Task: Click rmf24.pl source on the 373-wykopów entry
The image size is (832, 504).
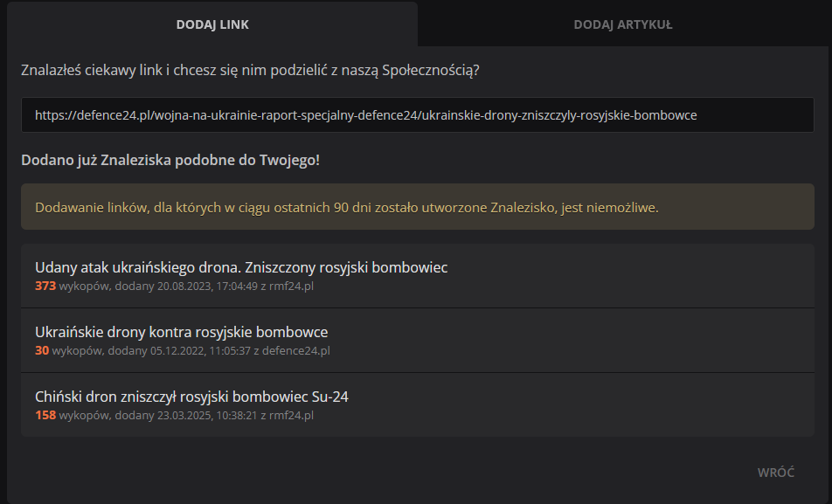Action: [291, 286]
